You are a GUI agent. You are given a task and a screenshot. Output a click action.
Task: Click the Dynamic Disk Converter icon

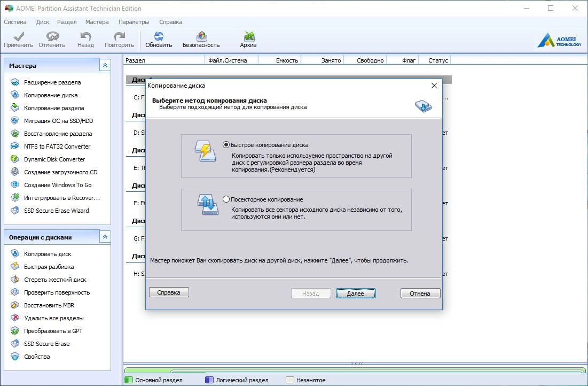pyautogui.click(x=15, y=159)
